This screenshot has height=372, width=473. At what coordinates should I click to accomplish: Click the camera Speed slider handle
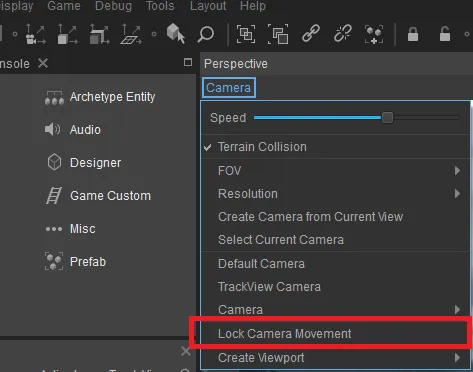click(387, 117)
